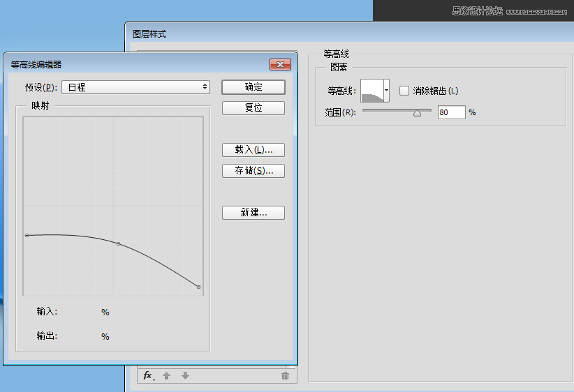Click the move effect up arrow
574x392 pixels.
pos(166,376)
